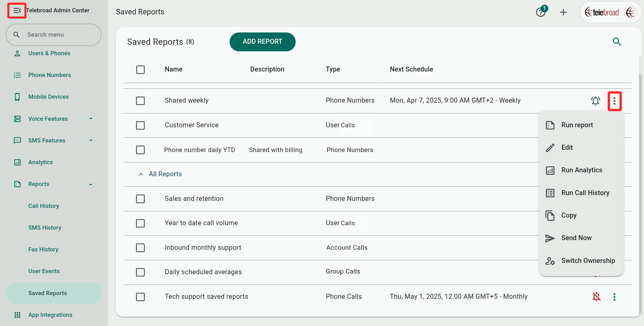
Task: Click the plus icon in header
Action: click(563, 12)
